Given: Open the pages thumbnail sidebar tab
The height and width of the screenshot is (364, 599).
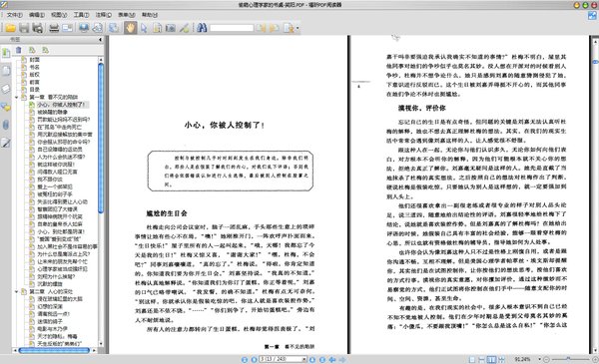Looking at the screenshot, I should click(6, 71).
